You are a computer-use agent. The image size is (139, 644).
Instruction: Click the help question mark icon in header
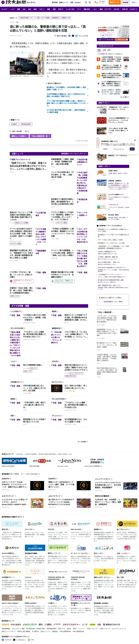click(90, 2)
